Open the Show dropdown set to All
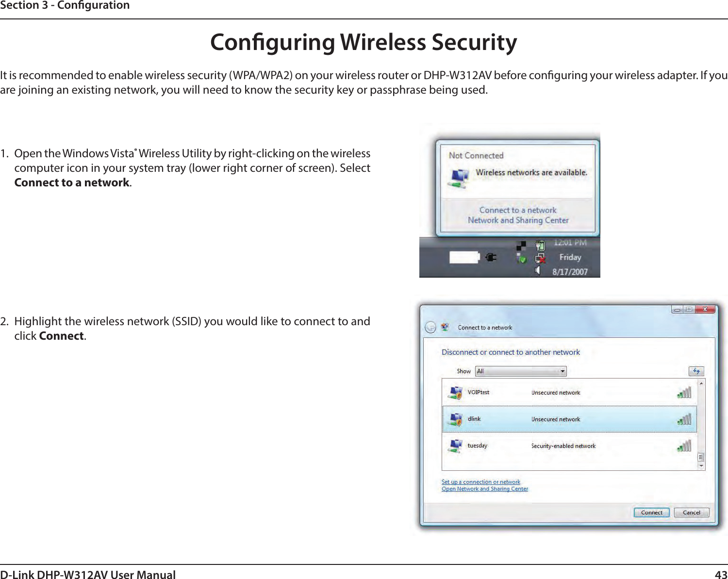The image size is (728, 579). pyautogui.click(x=521, y=371)
